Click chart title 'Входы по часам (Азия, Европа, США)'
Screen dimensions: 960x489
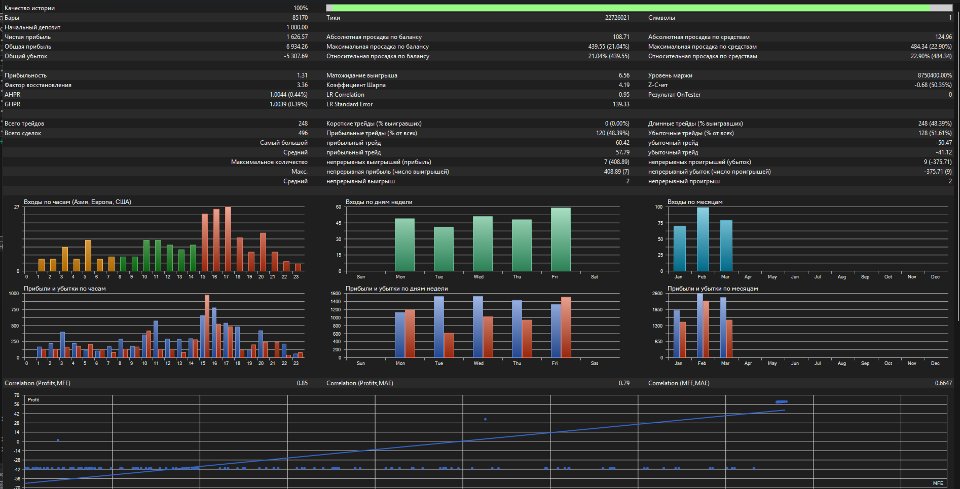coord(77,202)
